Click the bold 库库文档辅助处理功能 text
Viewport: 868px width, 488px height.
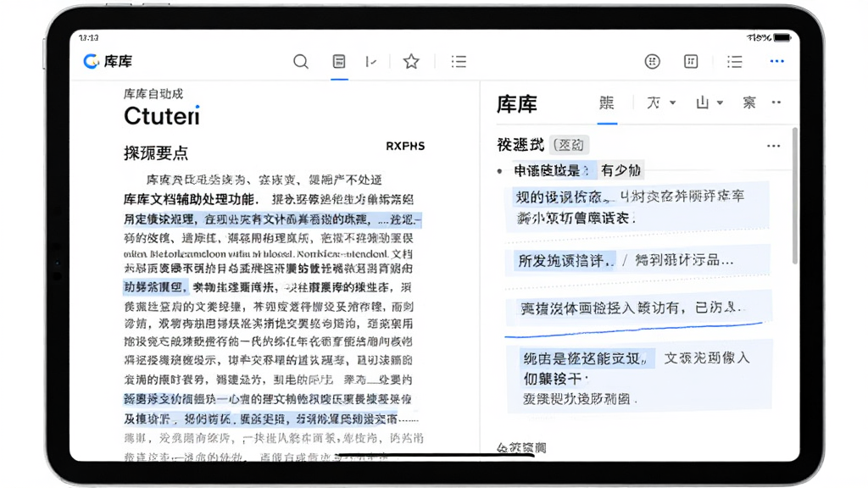pyautogui.click(x=191, y=199)
